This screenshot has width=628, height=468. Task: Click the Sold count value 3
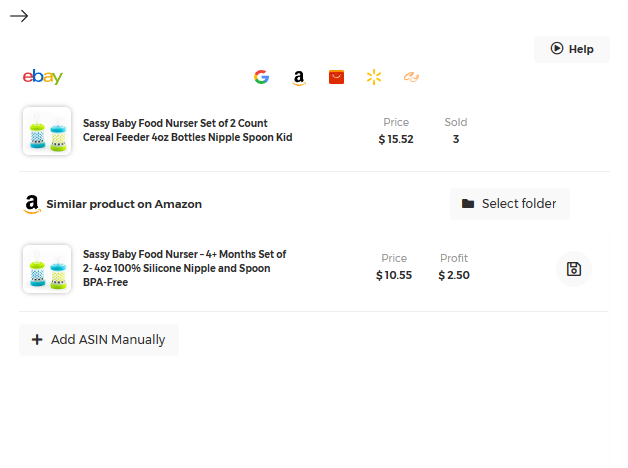point(456,139)
